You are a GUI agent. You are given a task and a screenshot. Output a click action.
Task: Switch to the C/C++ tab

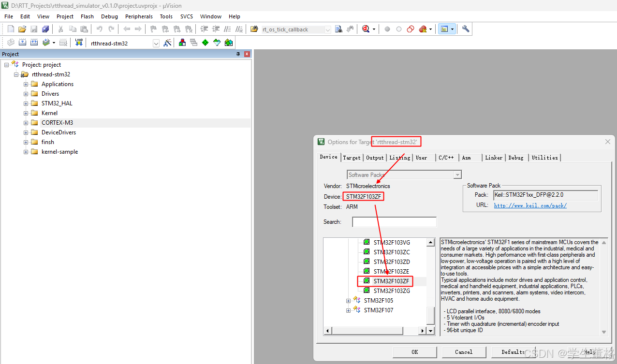[x=446, y=158]
